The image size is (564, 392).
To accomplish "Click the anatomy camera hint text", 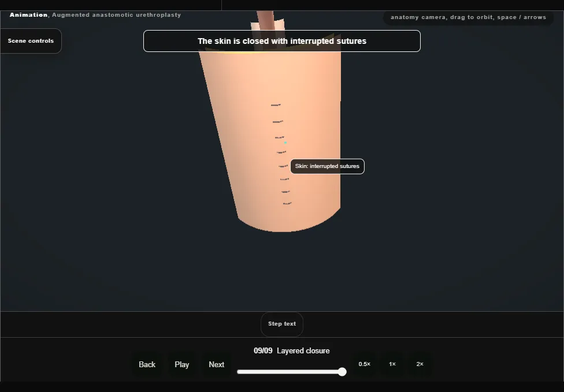I will pyautogui.click(x=468, y=17).
